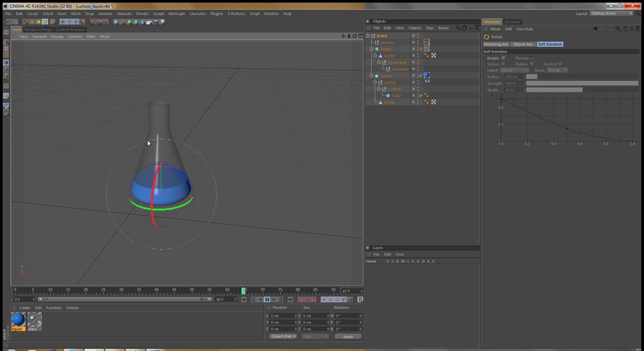This screenshot has height=351, width=644.
Task: Click the home icon in Objects panel
Action: pos(464,28)
